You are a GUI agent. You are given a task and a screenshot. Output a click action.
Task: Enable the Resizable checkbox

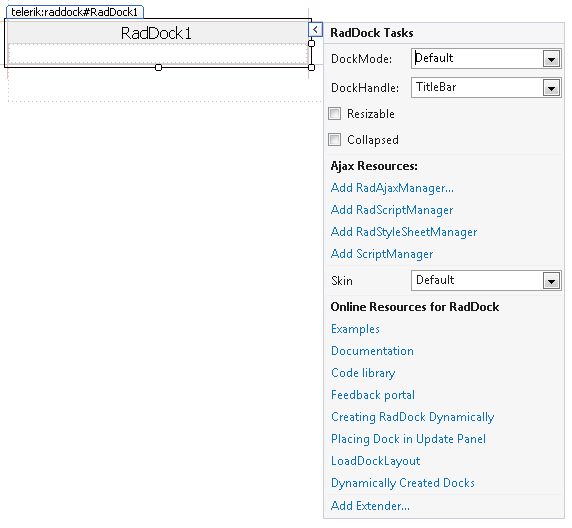[x=335, y=113]
